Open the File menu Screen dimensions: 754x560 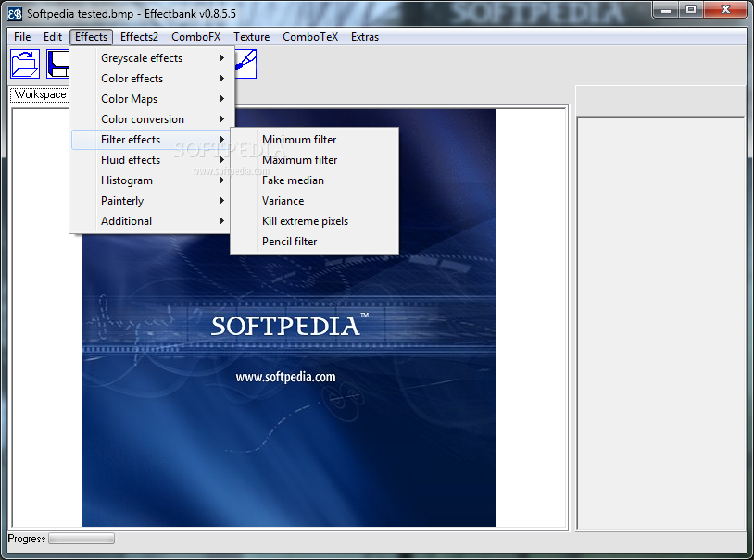(x=22, y=37)
